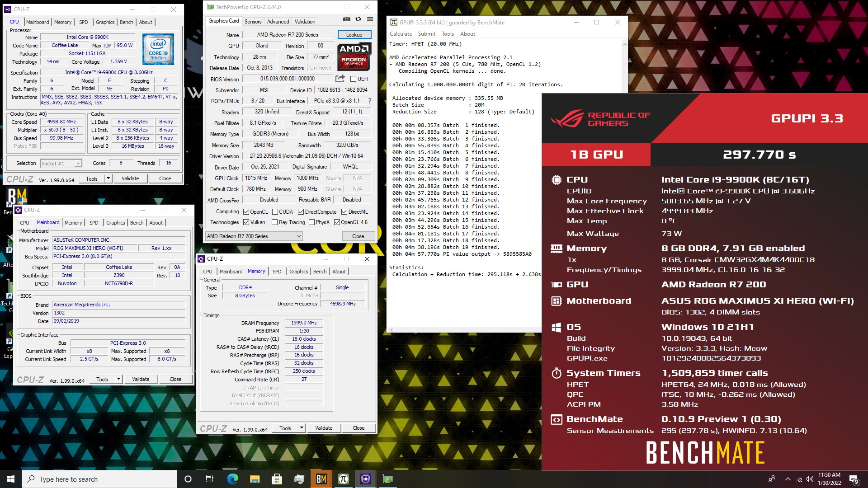Click the AMD Radeon Graphics logo in GPU-Z
This screenshot has height=488, width=868.
point(354,56)
